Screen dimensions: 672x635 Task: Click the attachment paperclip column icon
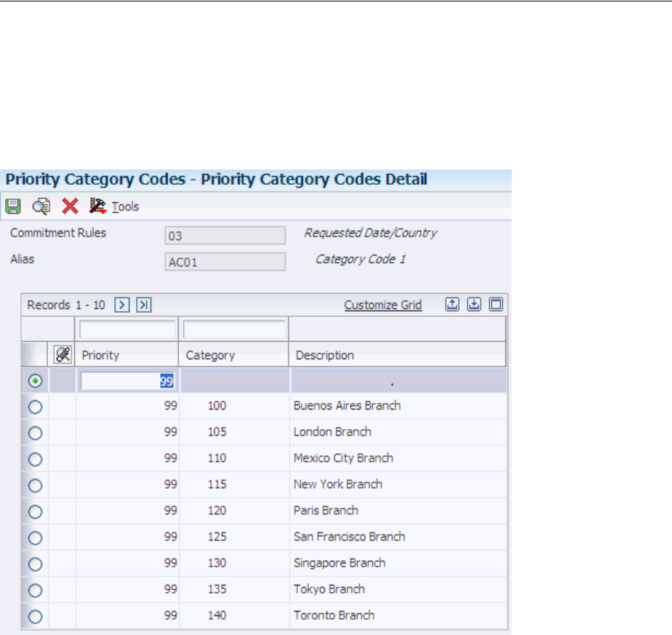[x=63, y=355]
